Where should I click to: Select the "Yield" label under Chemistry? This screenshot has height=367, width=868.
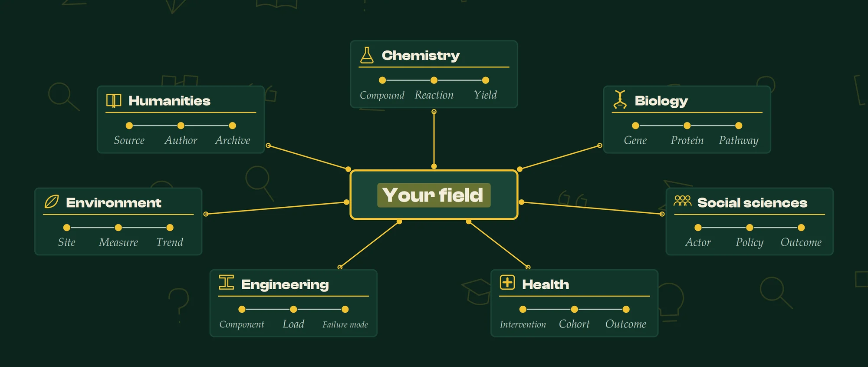tap(485, 95)
